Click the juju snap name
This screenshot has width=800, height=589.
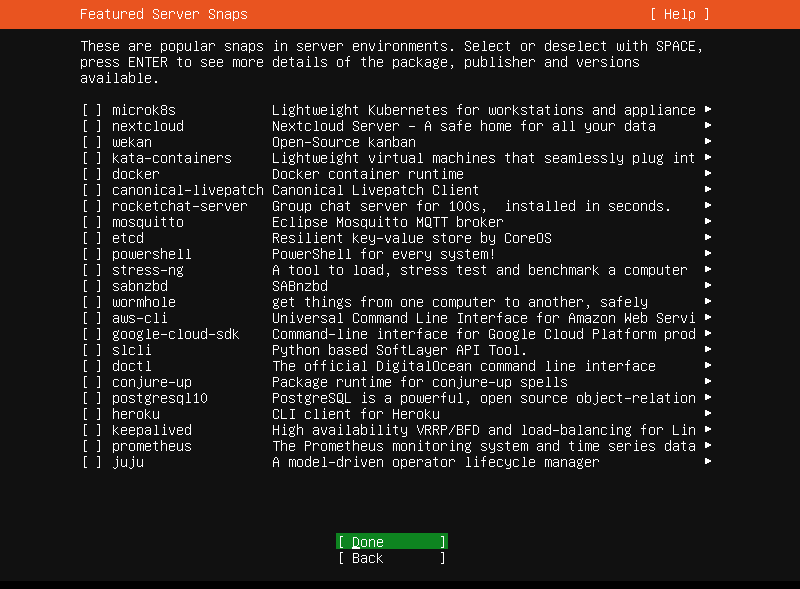[128, 462]
